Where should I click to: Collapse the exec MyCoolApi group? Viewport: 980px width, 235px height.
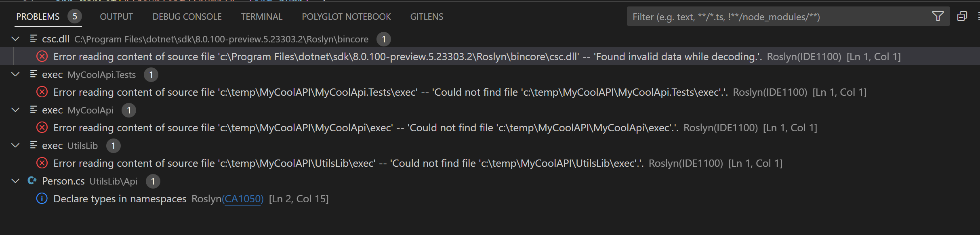(x=15, y=110)
